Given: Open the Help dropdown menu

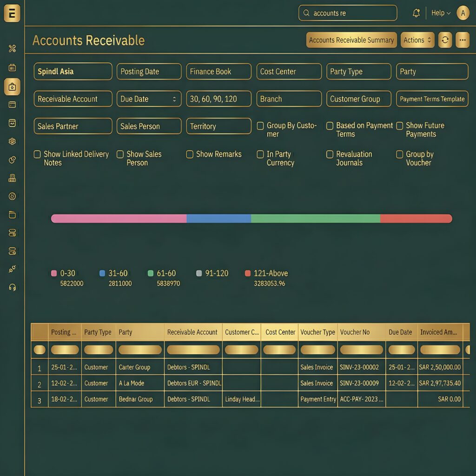Looking at the screenshot, I should pos(441,13).
